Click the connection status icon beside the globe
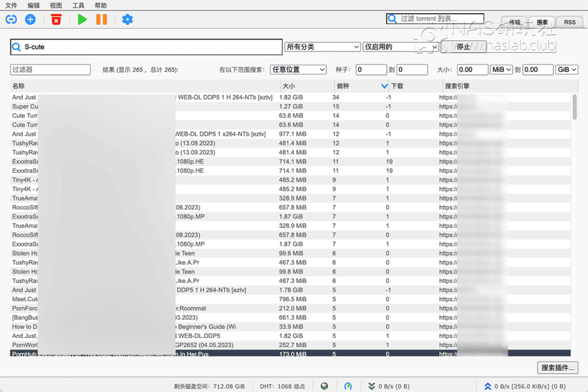The height and width of the screenshot is (392, 588). pyautogui.click(x=349, y=386)
